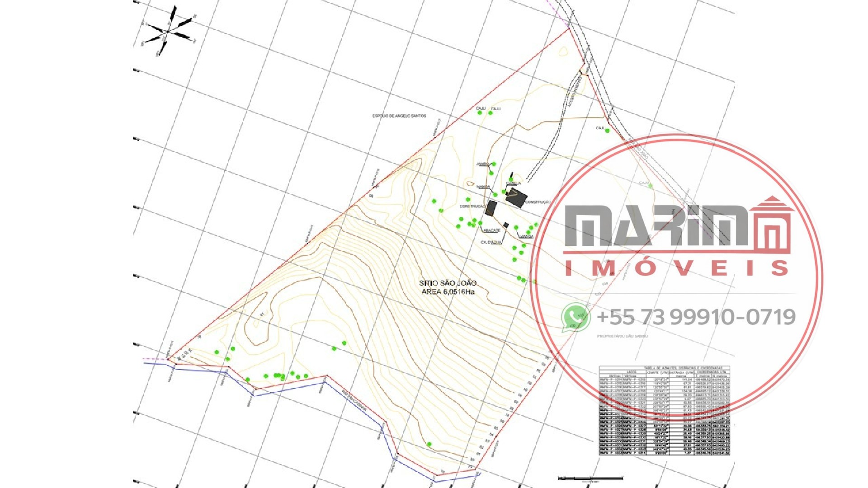Select the 'ABACATE' tree label

tap(491, 230)
